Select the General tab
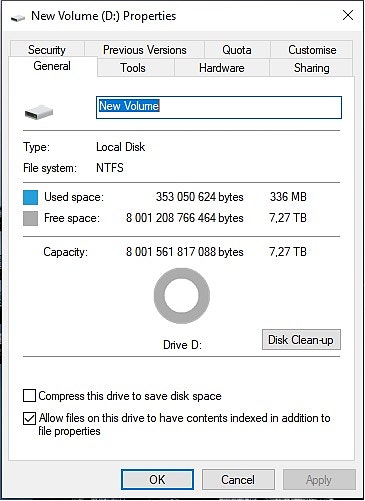The image size is (365, 501). [x=52, y=66]
